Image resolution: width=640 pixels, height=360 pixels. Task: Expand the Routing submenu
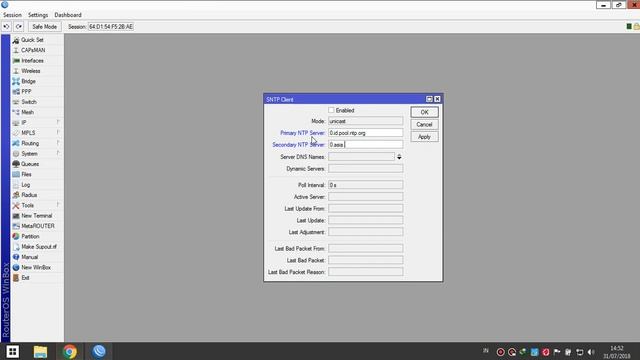pos(37,143)
